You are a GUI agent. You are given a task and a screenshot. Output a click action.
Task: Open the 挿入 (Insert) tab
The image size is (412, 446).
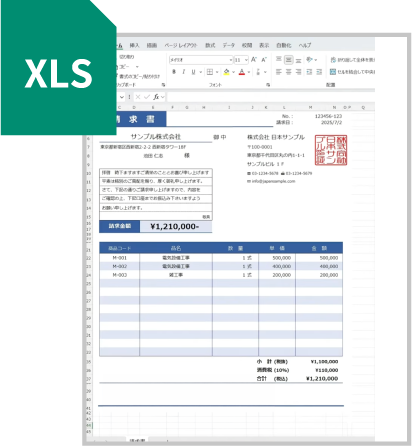click(x=134, y=45)
